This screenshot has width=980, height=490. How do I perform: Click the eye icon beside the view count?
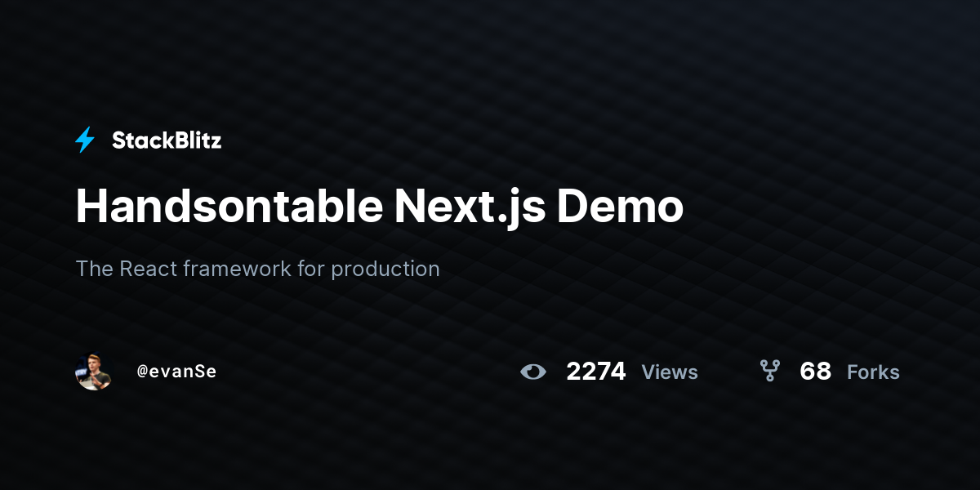tap(533, 372)
